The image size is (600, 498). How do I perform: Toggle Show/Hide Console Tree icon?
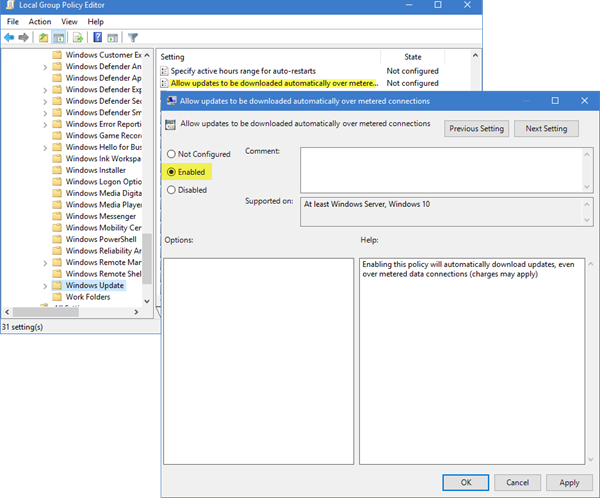59,38
